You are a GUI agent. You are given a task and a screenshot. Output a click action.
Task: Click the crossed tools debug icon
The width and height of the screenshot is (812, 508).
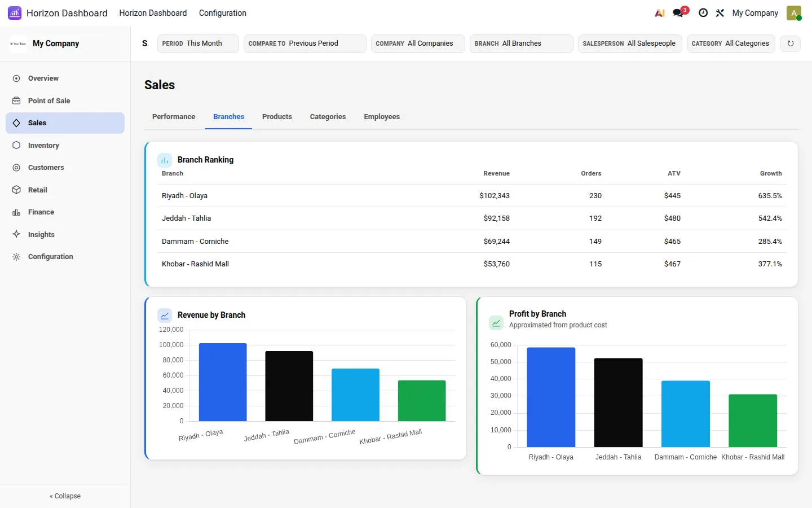tap(720, 13)
